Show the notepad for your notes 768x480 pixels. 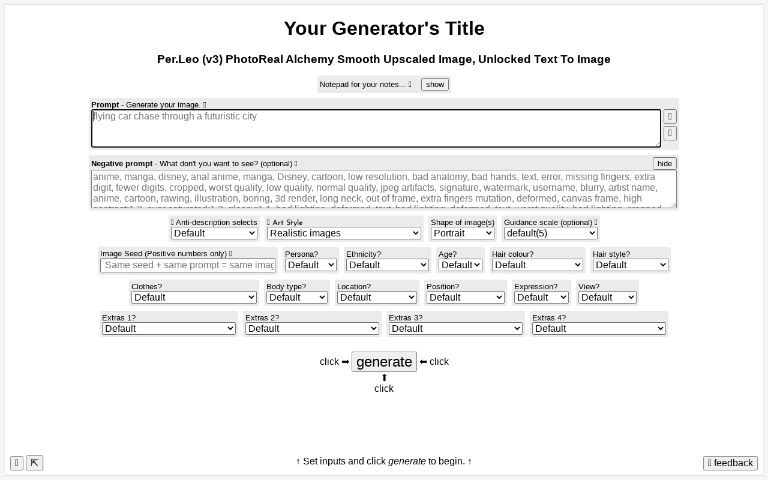tap(434, 84)
